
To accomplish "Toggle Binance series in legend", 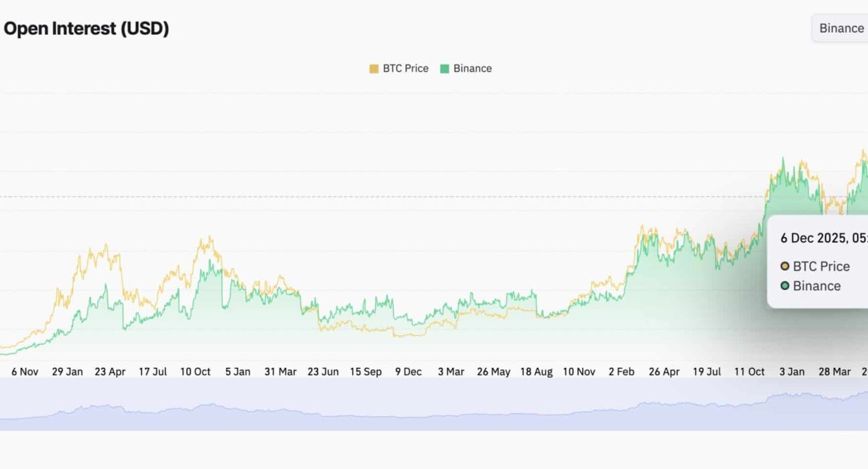I will pyautogui.click(x=472, y=68).
